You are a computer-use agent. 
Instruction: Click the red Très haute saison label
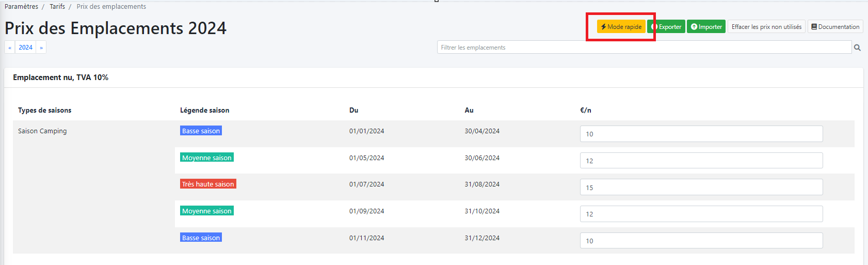[208, 184]
